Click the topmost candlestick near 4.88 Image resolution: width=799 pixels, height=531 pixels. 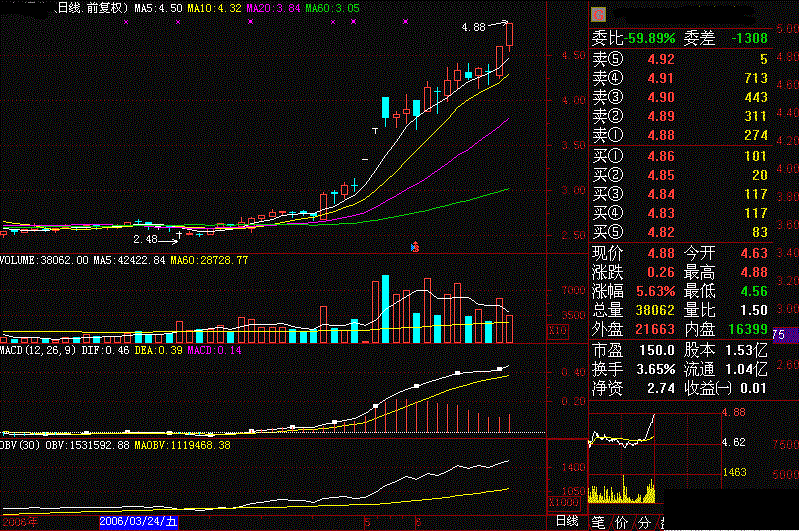510,35
